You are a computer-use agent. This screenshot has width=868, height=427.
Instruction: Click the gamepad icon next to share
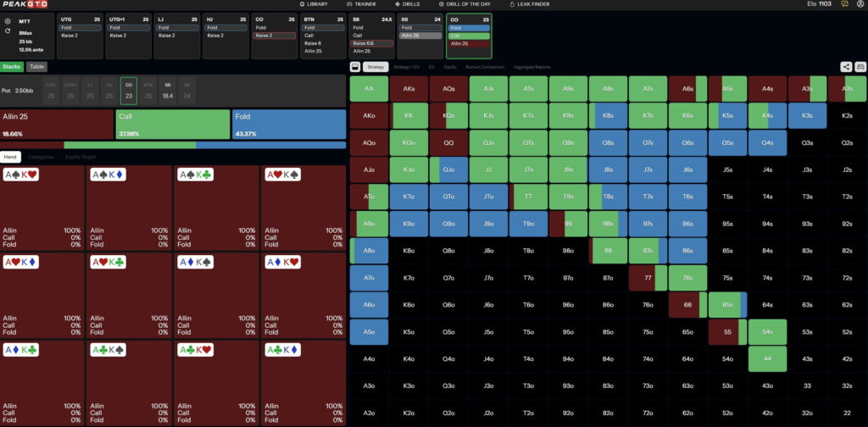coord(860,66)
